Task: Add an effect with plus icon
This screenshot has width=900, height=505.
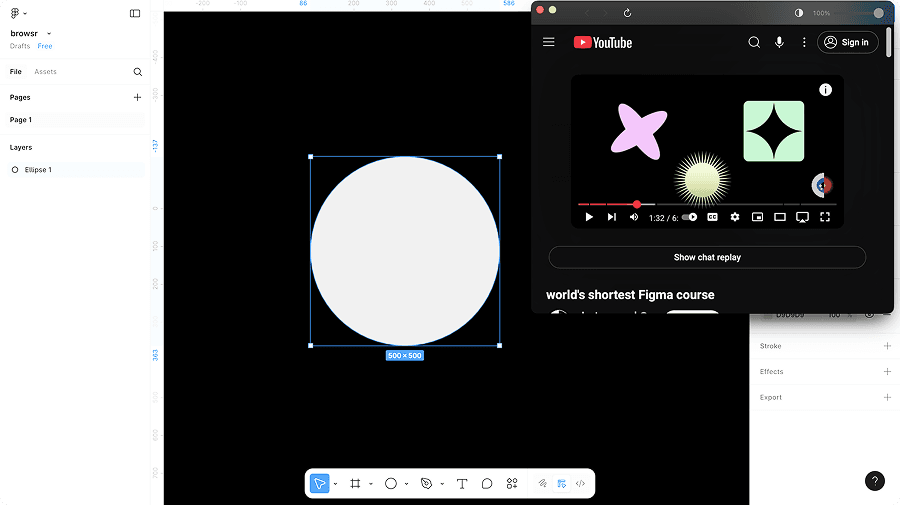Action: 887,372
